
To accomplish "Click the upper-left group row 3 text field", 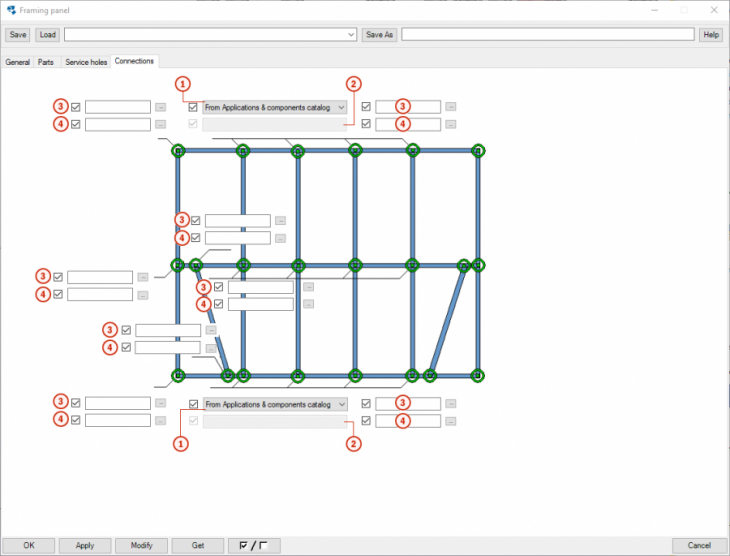I will 118,107.
